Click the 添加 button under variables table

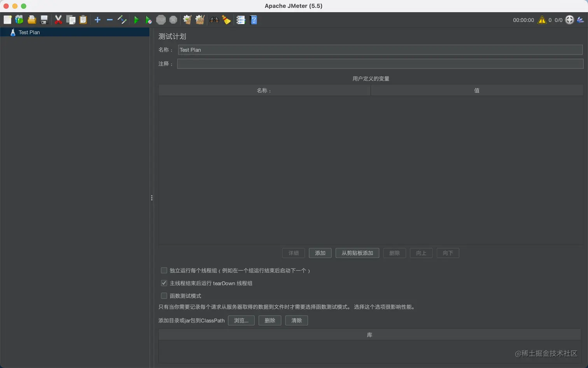click(x=320, y=253)
